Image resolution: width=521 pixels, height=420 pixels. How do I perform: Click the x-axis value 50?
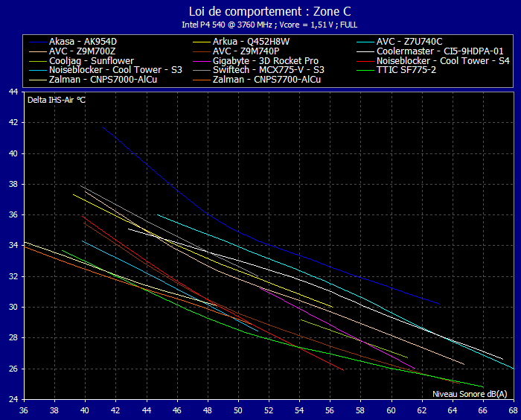[x=238, y=410]
